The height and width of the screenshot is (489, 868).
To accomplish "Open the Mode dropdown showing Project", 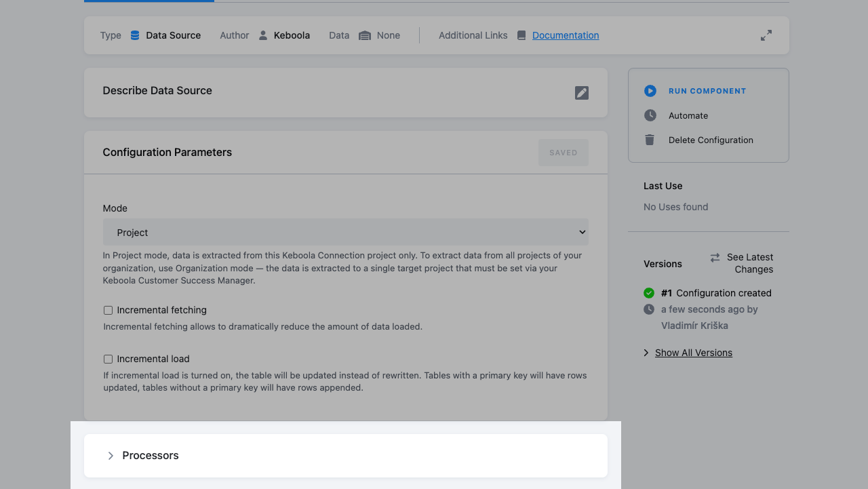I will 346,232.
